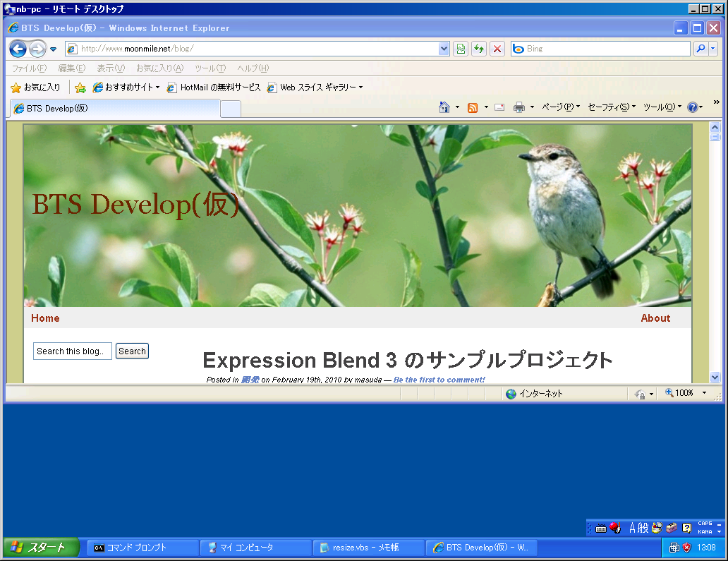Click the Bing search magnifier button
Viewport: 728px width, 561px height.
(x=700, y=49)
